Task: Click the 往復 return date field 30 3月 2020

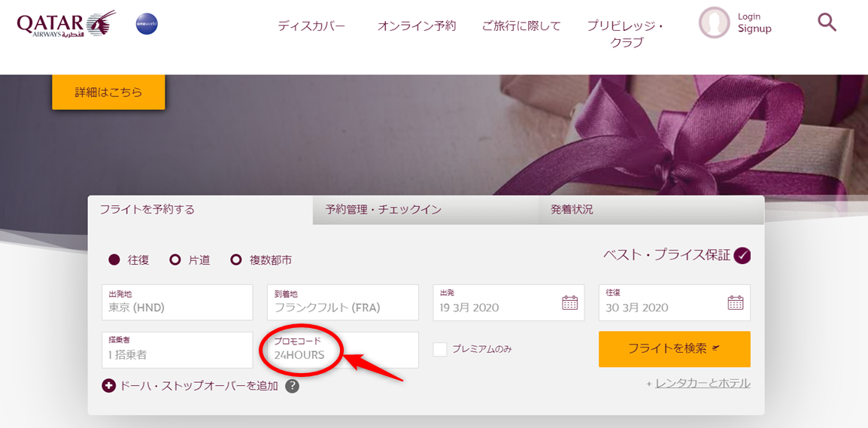Action: tap(674, 302)
